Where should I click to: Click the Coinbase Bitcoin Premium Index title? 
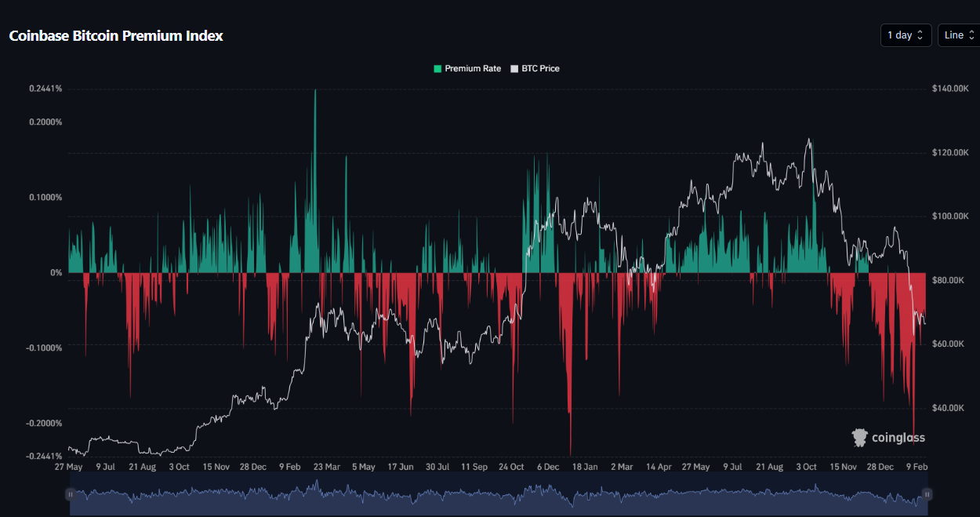tap(116, 36)
